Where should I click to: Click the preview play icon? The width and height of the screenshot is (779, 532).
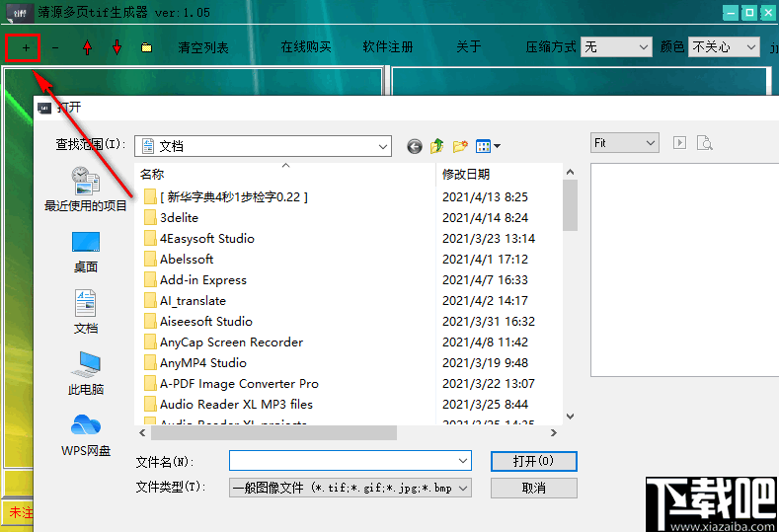(679, 143)
